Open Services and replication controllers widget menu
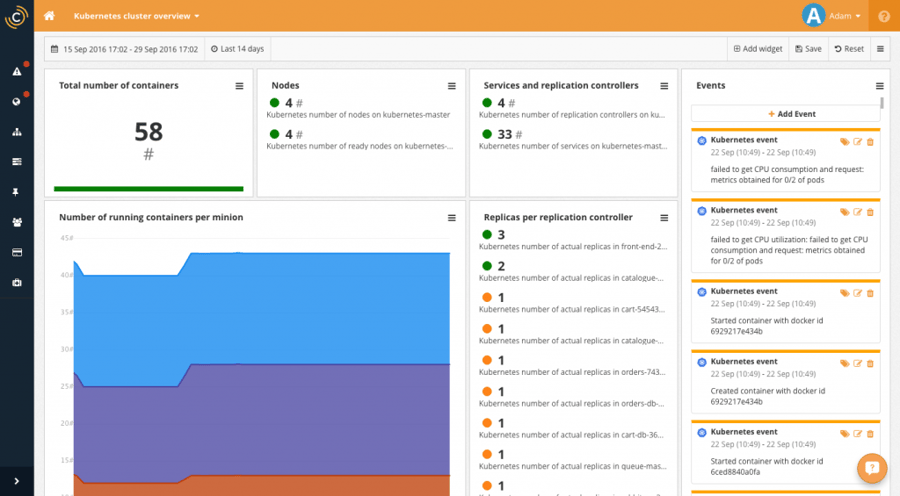 coord(664,86)
